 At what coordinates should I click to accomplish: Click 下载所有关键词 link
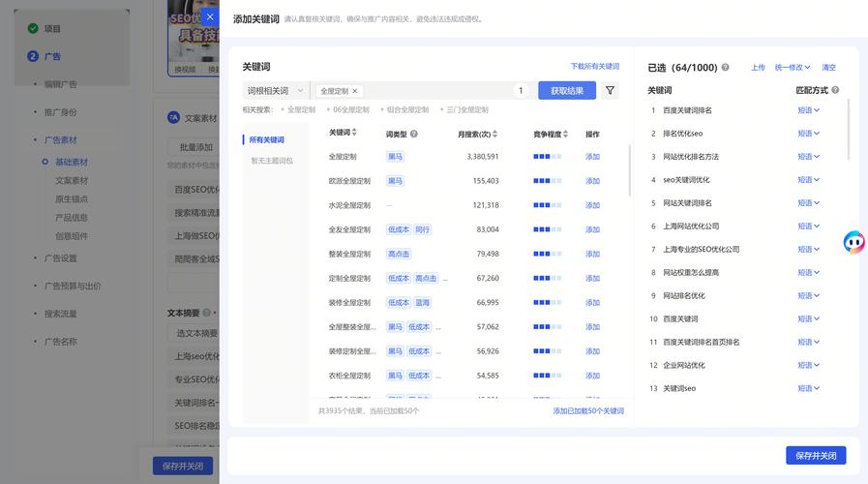click(x=594, y=67)
